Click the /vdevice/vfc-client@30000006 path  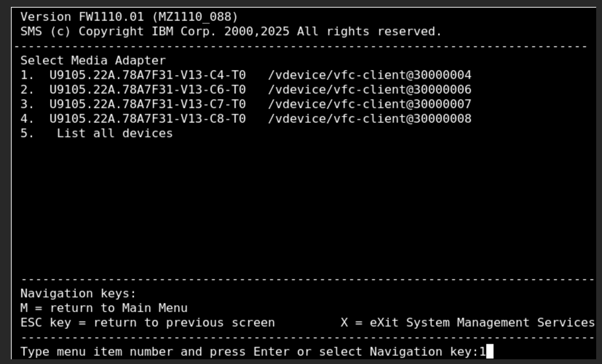pos(370,90)
